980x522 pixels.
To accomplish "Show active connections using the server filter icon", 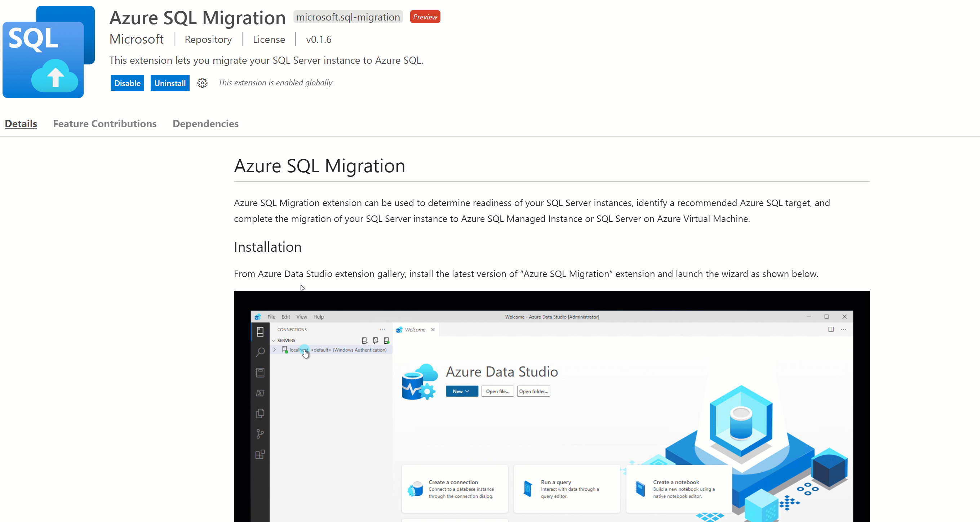I will pyautogui.click(x=386, y=340).
